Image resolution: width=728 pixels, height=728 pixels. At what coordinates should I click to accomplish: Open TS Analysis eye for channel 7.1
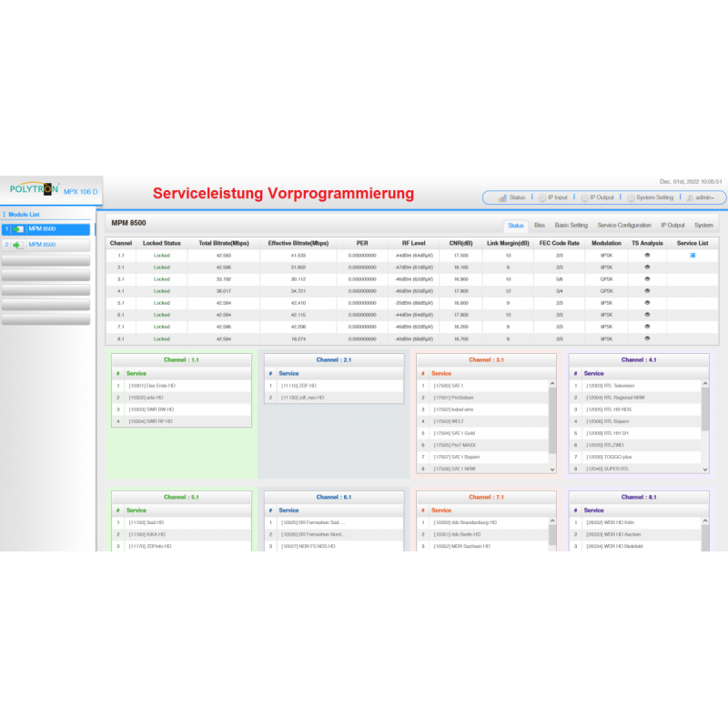point(647,327)
